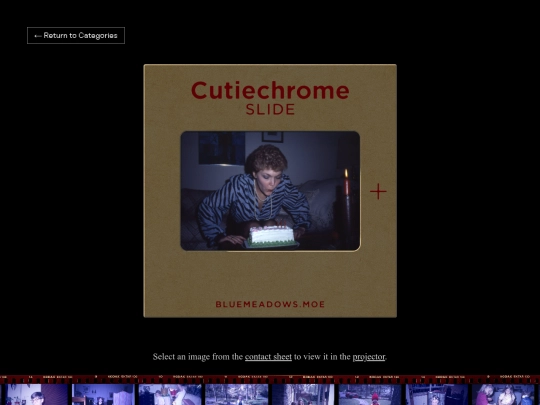Choose the thumbnail of person in white top
The image size is (540, 405).
(170, 395)
